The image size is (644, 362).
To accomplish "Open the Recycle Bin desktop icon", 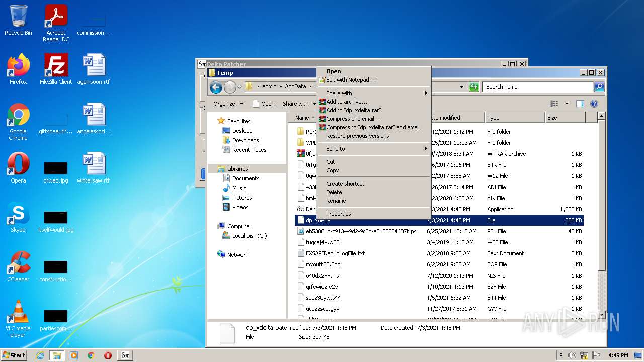I will (18, 20).
